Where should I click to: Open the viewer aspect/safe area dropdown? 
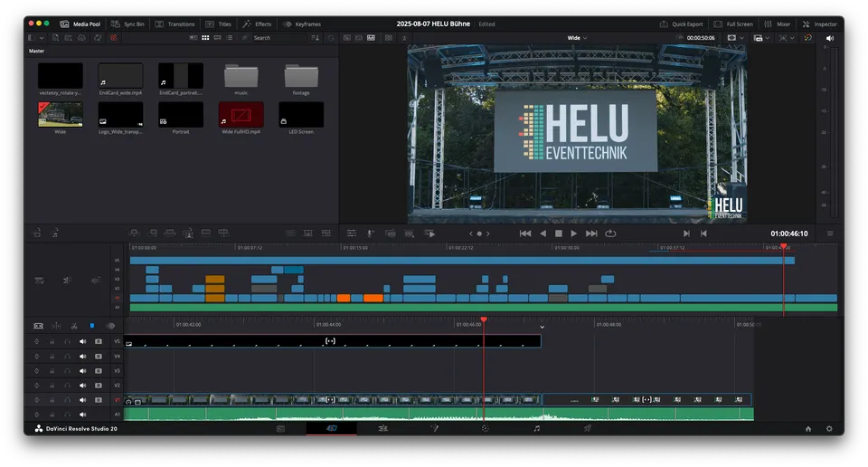(735, 38)
